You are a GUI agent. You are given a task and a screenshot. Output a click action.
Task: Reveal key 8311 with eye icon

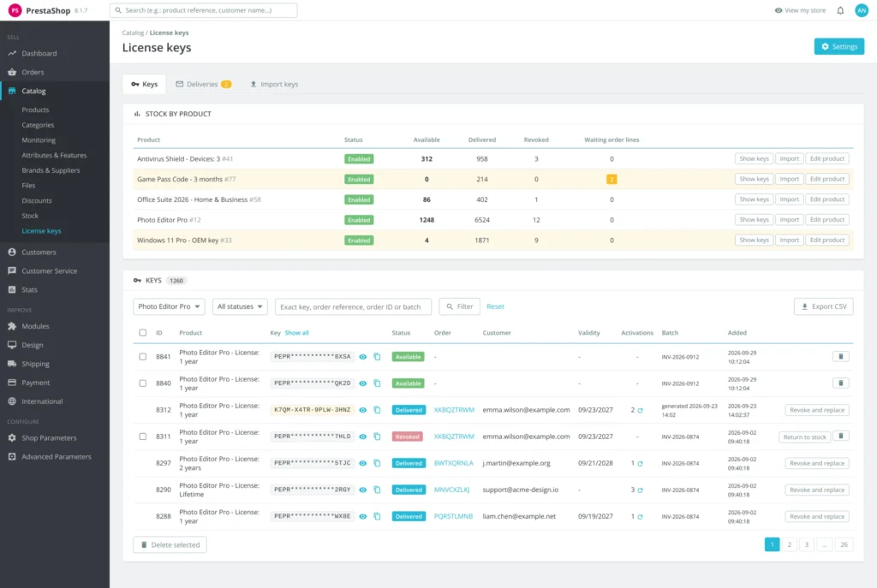pos(362,437)
